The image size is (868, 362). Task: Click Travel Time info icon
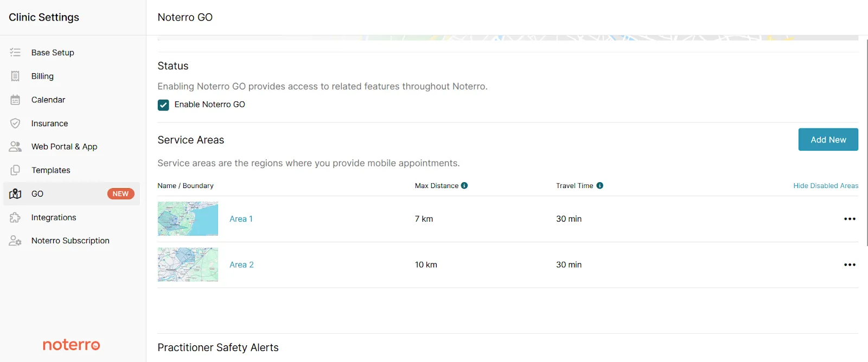599,185
